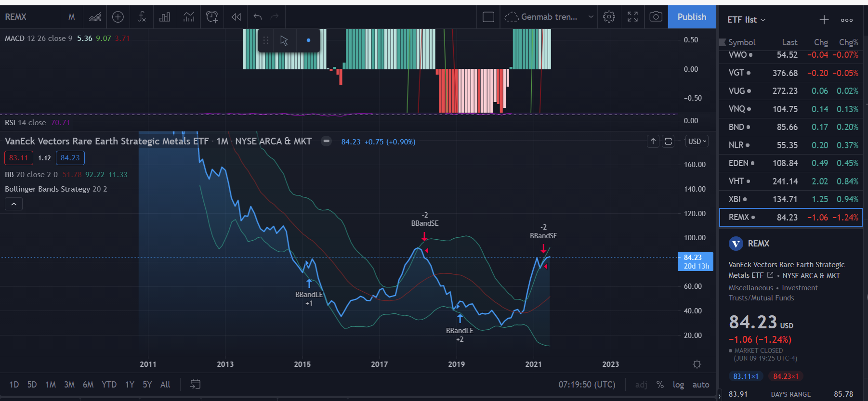Open the Create Alert clock icon
Image resolution: width=868 pixels, height=401 pixels.
tap(212, 17)
